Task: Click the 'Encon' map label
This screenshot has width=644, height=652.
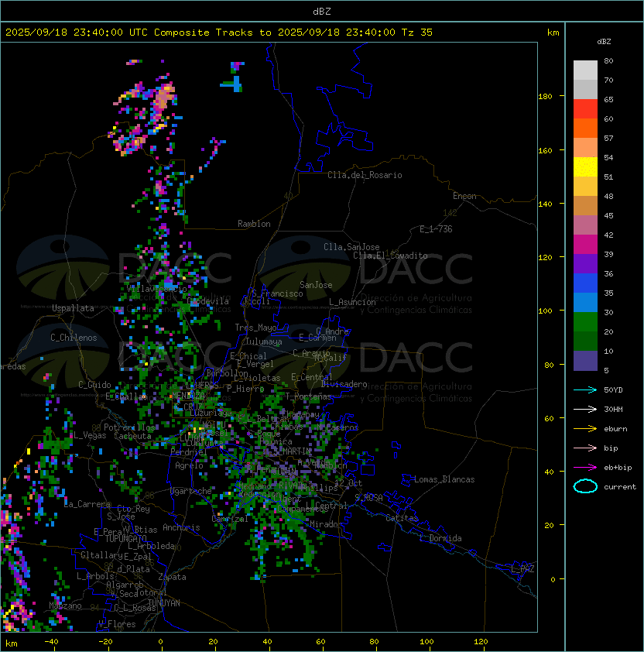Action: tap(464, 196)
